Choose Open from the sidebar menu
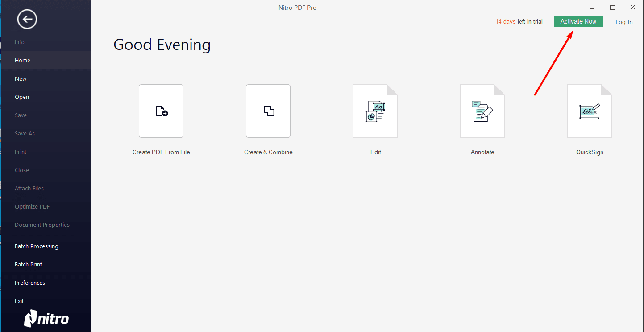Screen dimensions: 644x332 tap(22, 97)
